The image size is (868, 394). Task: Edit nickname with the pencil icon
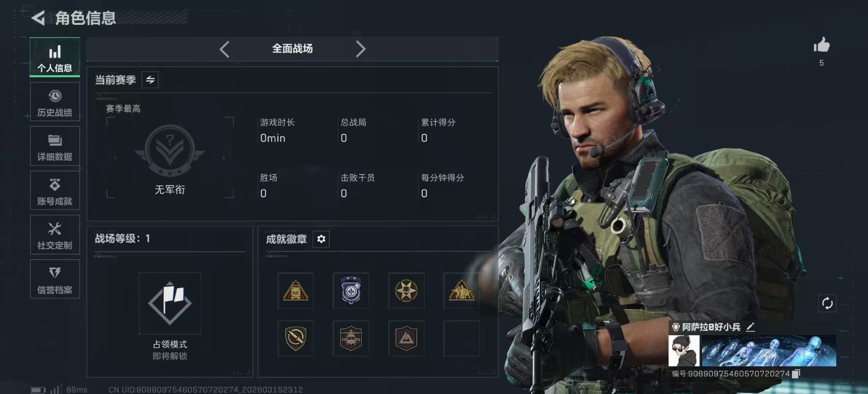750,327
